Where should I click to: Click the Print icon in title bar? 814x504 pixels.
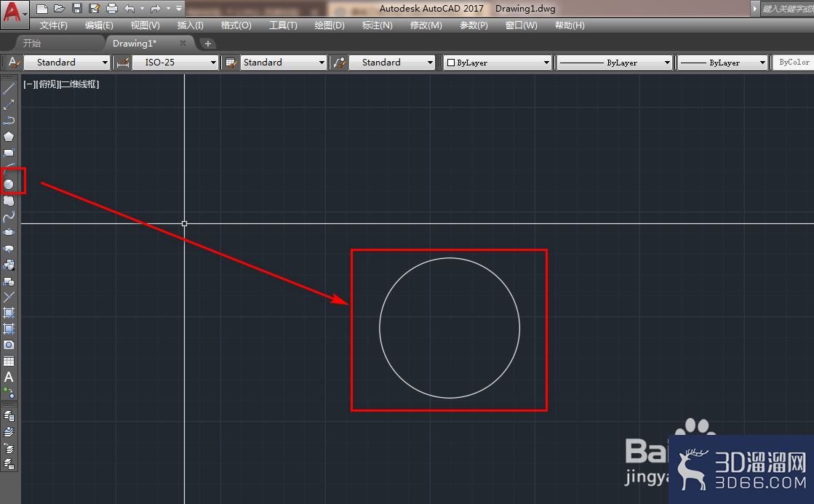coord(111,8)
